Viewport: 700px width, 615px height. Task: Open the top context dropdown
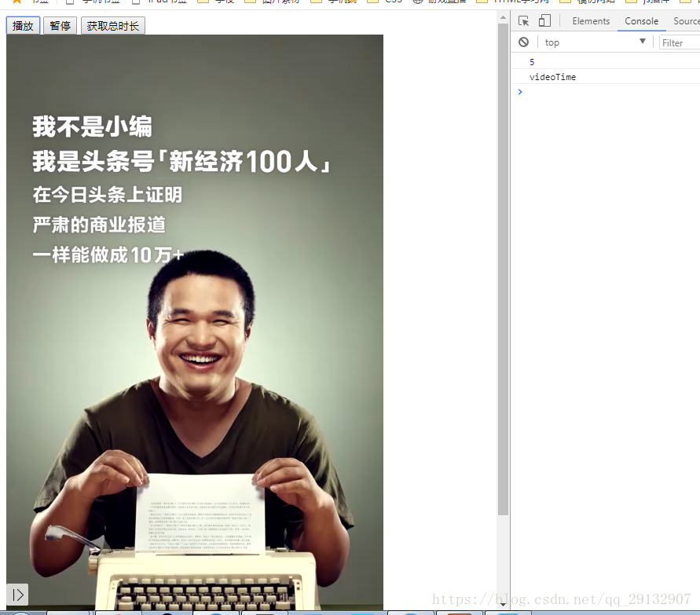[595, 42]
